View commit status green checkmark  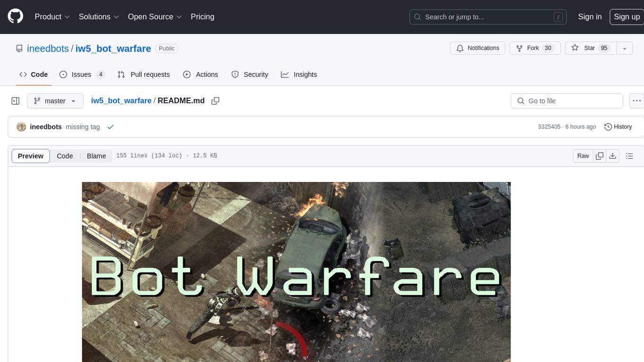[110, 127]
